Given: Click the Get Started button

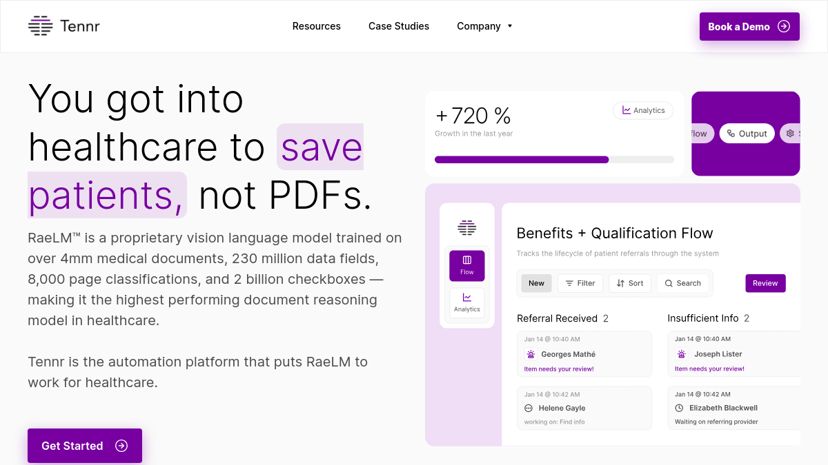Looking at the screenshot, I should pos(84,445).
